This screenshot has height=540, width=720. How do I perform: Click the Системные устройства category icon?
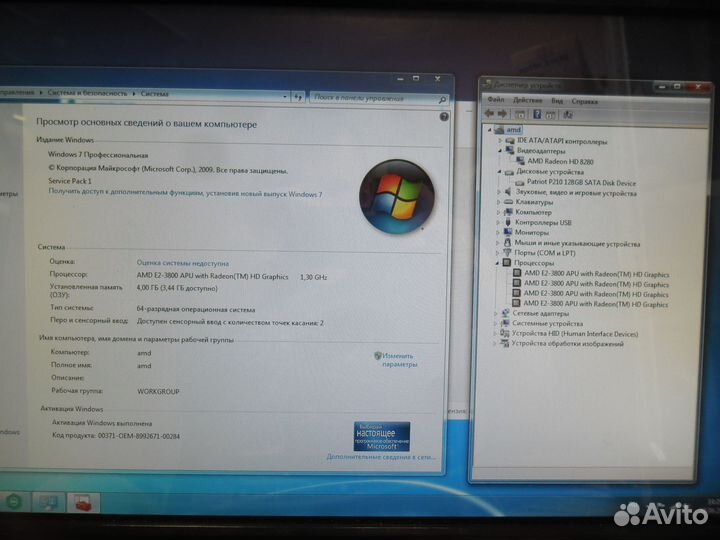[505, 323]
